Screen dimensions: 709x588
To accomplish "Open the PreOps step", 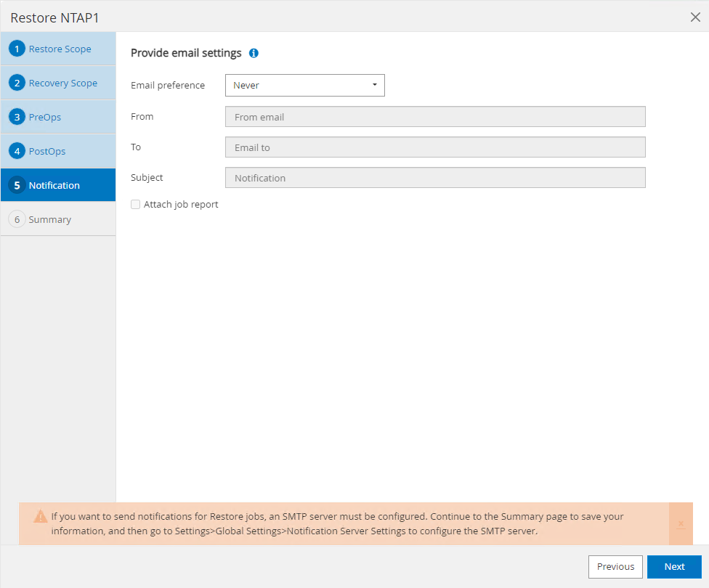I will pyautogui.click(x=58, y=117).
